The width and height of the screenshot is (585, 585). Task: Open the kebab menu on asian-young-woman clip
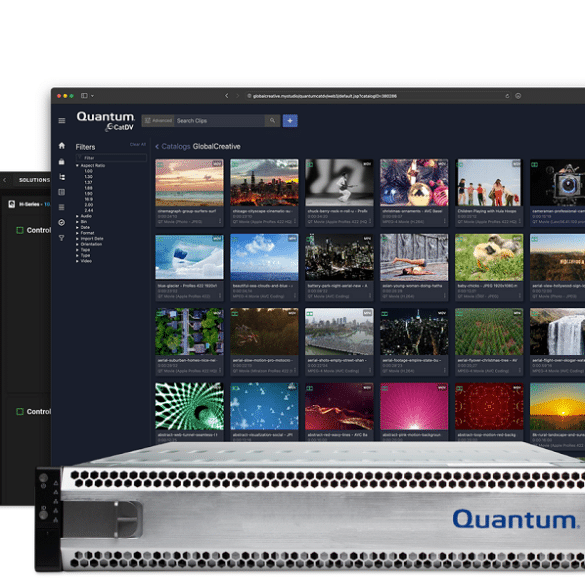[445, 296]
